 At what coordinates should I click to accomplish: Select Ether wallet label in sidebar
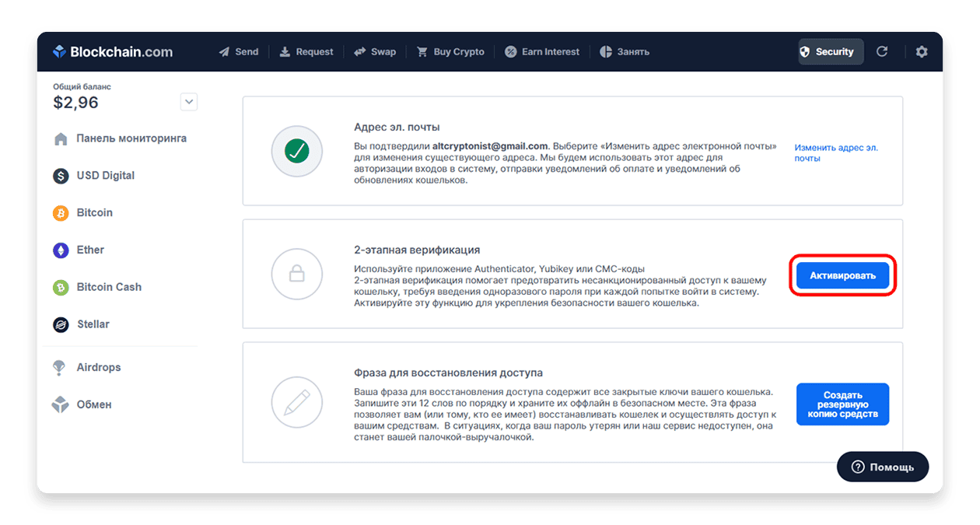point(90,250)
